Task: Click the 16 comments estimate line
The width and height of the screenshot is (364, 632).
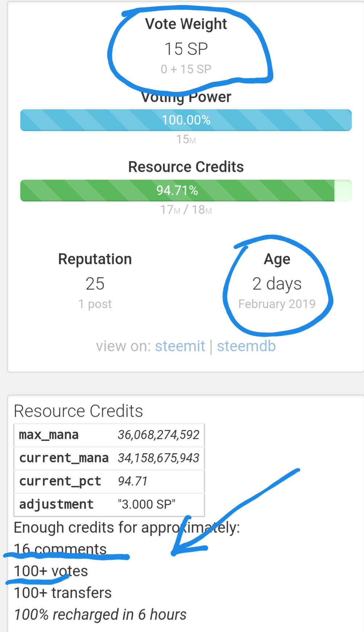Action: coord(60,549)
